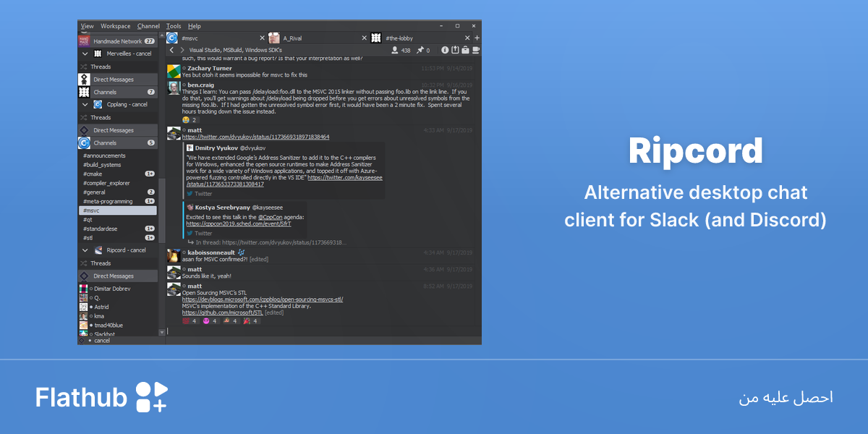This screenshot has height=434, width=868.
Task: Click the briefcase icon in the channel toolbar
Action: coord(465,50)
